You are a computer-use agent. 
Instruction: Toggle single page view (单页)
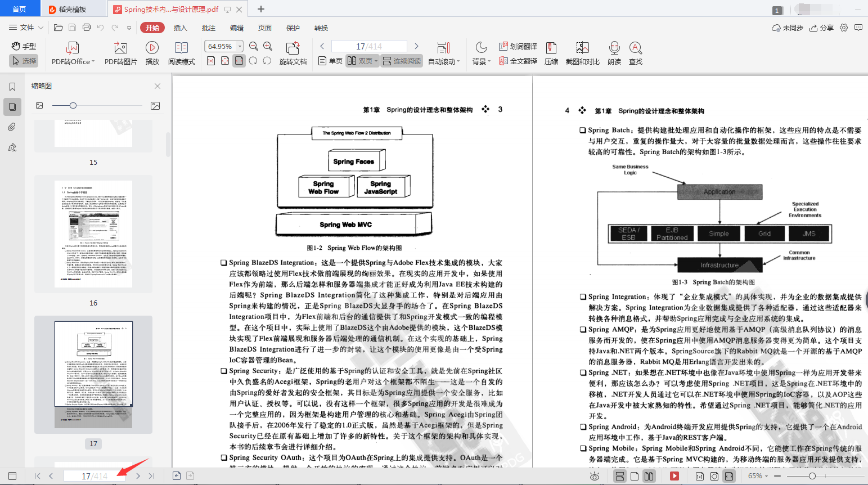point(330,61)
